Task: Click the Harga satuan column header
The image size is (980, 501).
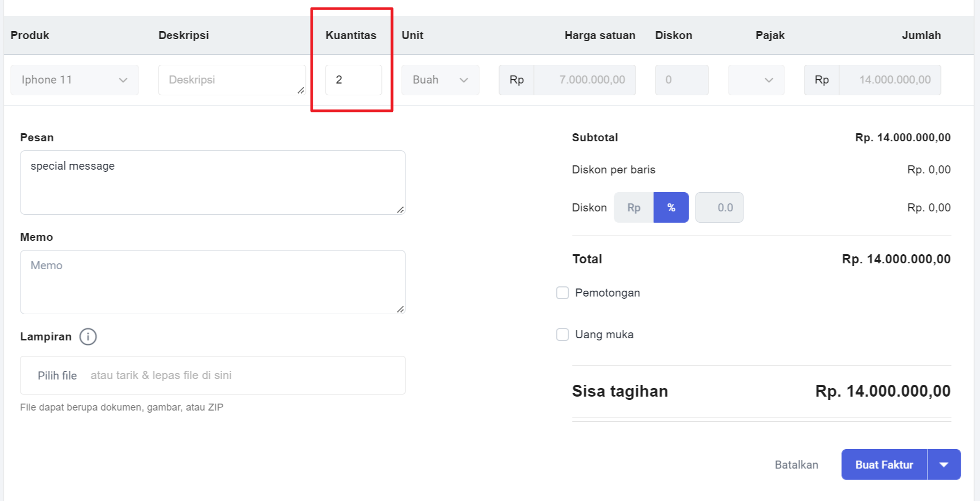Action: tap(600, 35)
